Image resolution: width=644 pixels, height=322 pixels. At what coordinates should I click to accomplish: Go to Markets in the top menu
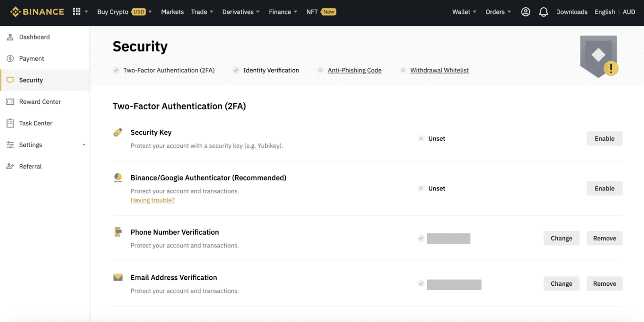[x=172, y=12]
